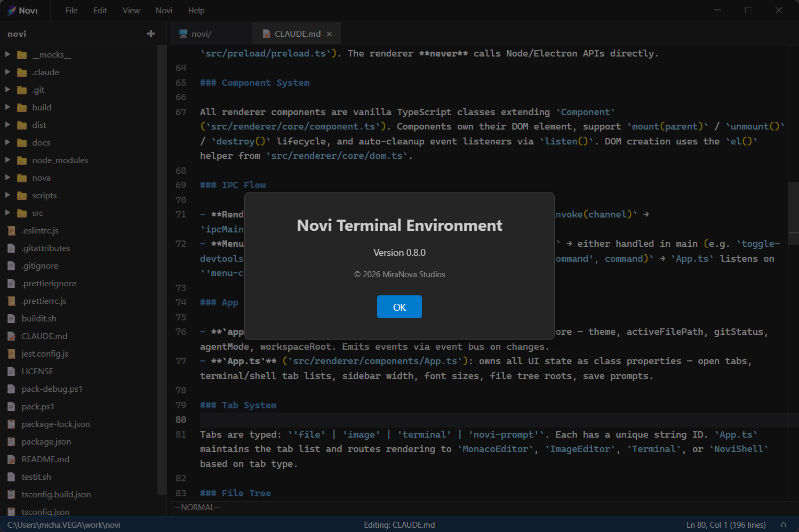Click the plus icon in novi sidebar header

tap(151, 34)
